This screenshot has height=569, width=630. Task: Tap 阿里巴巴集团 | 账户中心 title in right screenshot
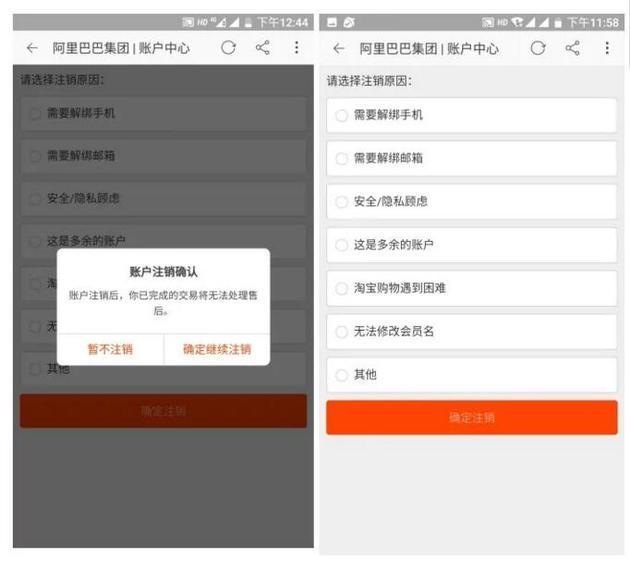(429, 49)
